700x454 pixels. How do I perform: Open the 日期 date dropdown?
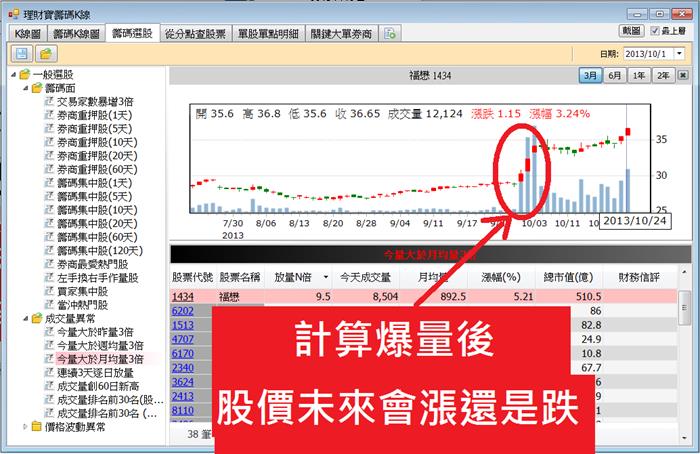pyautogui.click(x=679, y=54)
